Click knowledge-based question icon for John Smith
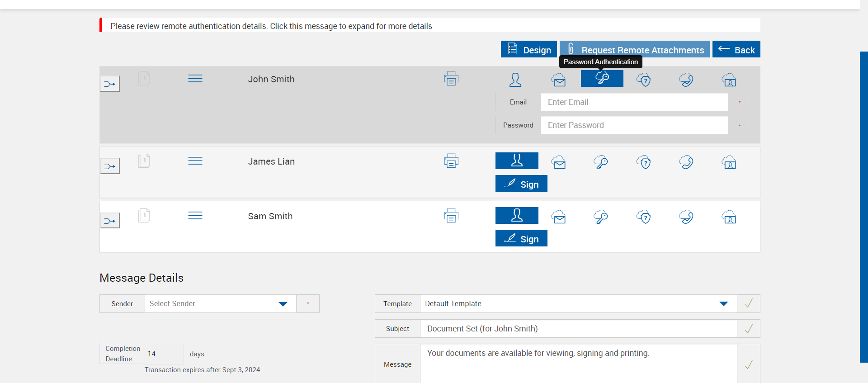The height and width of the screenshot is (383, 868). tap(644, 80)
